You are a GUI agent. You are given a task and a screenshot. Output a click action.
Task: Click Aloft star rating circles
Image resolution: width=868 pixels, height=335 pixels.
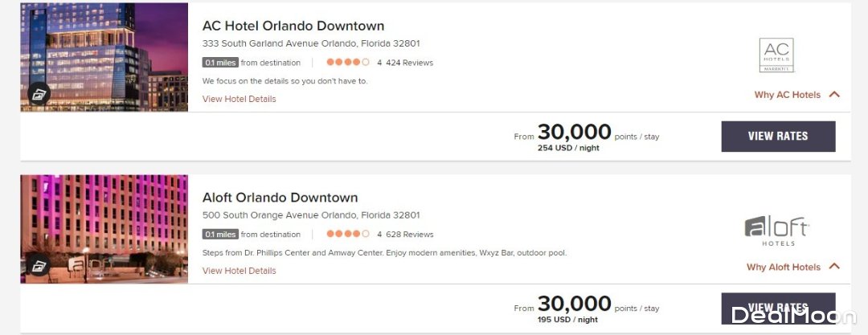pos(348,235)
